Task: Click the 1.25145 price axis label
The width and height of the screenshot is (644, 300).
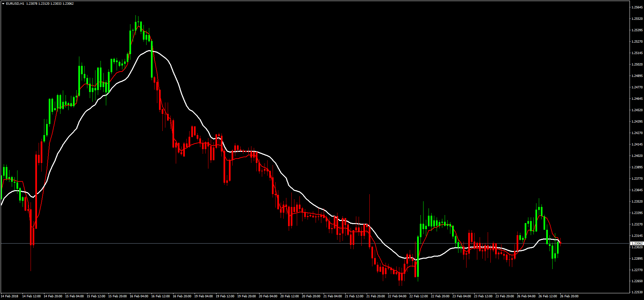Action: (x=637, y=53)
